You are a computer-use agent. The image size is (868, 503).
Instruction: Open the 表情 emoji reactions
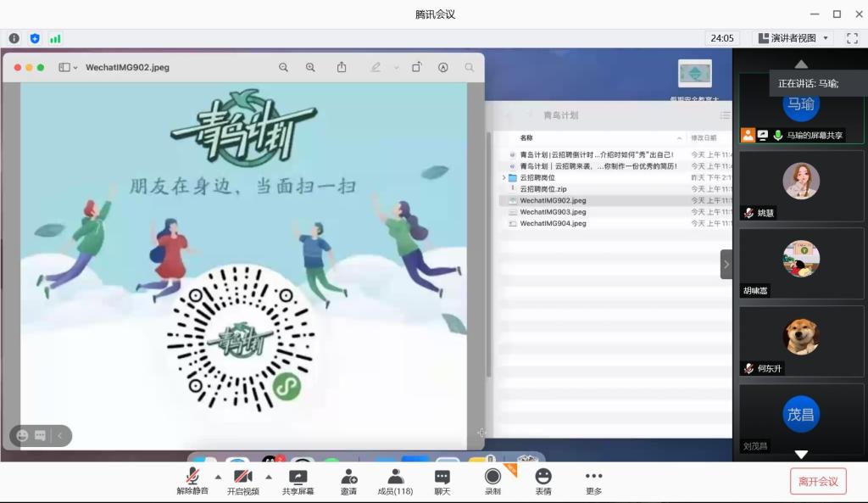[x=543, y=481]
